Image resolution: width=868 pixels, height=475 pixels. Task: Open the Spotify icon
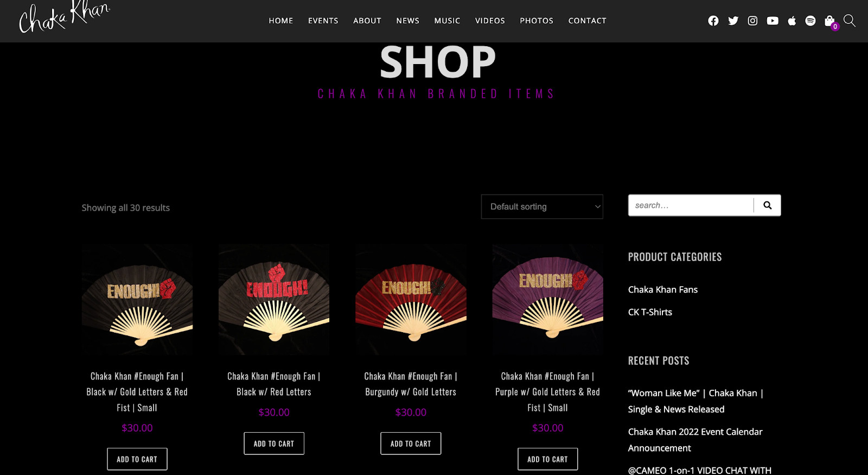pyautogui.click(x=810, y=21)
